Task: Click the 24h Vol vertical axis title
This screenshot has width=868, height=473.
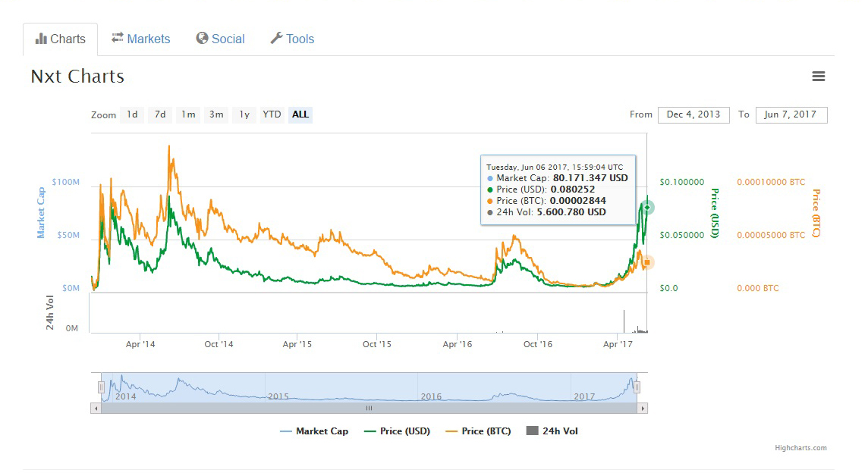Action: click(50, 312)
